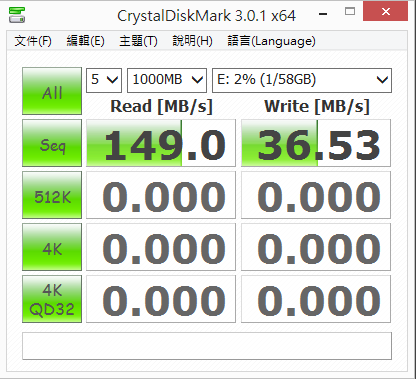Start the 4K random test
The image size is (416, 379).
[x=52, y=247]
